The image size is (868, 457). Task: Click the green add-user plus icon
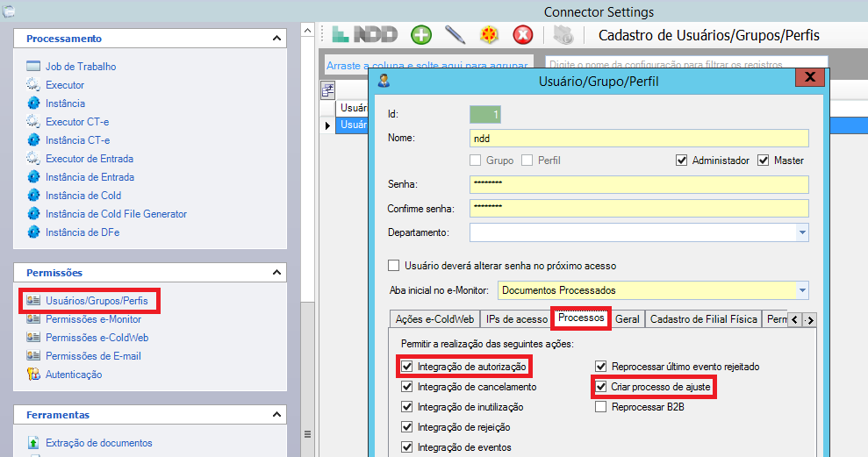tap(421, 35)
